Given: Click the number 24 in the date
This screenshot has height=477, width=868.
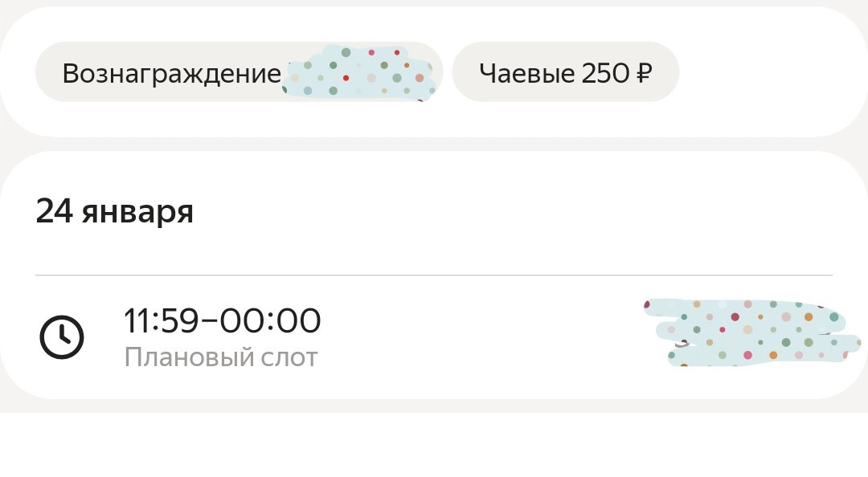Looking at the screenshot, I should pyautogui.click(x=55, y=212).
